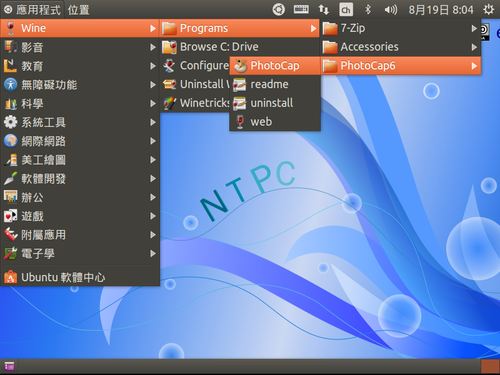Click the Ch input method indicator
The width and height of the screenshot is (500, 375).
coord(346,10)
